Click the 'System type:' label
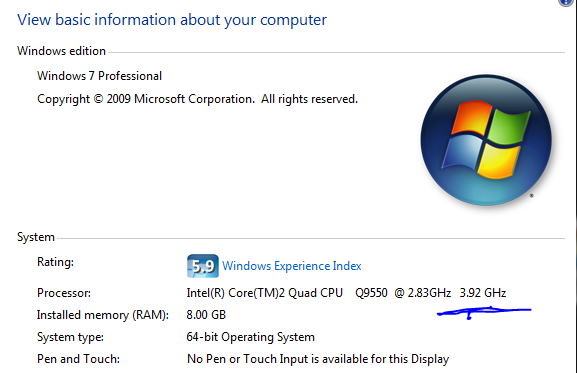Screen dimensions: 577x373 coord(70,337)
